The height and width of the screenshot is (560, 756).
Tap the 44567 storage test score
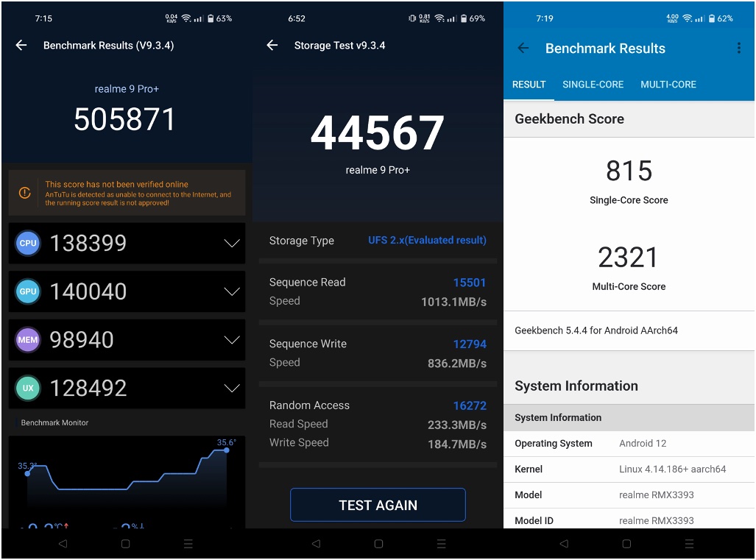pos(378,132)
